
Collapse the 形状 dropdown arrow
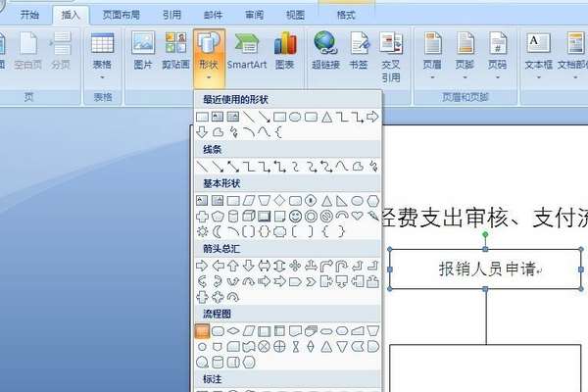209,77
